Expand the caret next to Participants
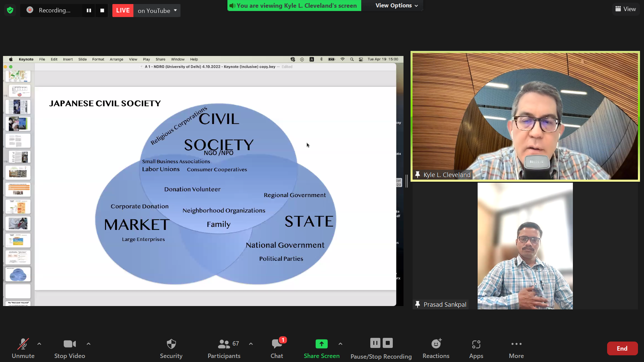This screenshot has height=362, width=644. [251, 344]
